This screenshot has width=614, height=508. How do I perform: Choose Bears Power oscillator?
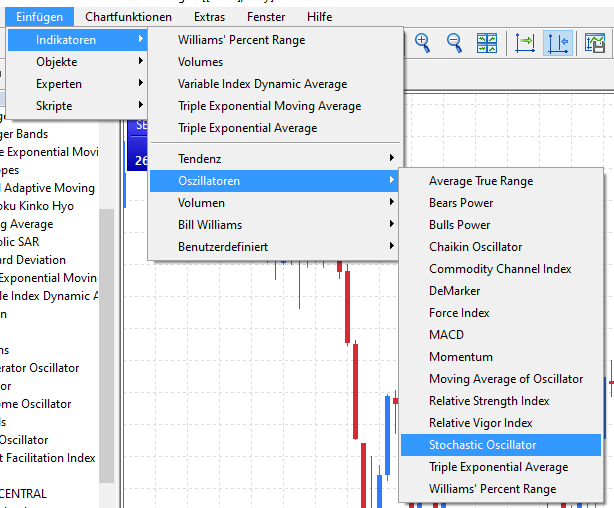click(x=501, y=203)
